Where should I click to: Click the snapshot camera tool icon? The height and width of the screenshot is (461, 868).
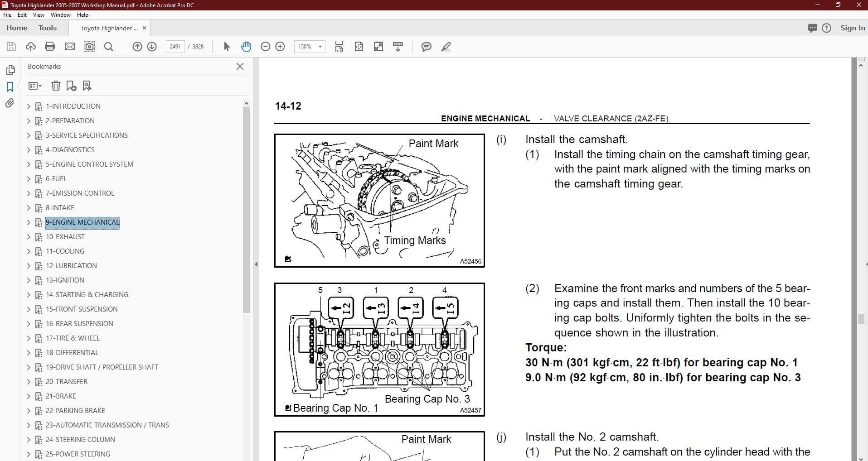89,47
